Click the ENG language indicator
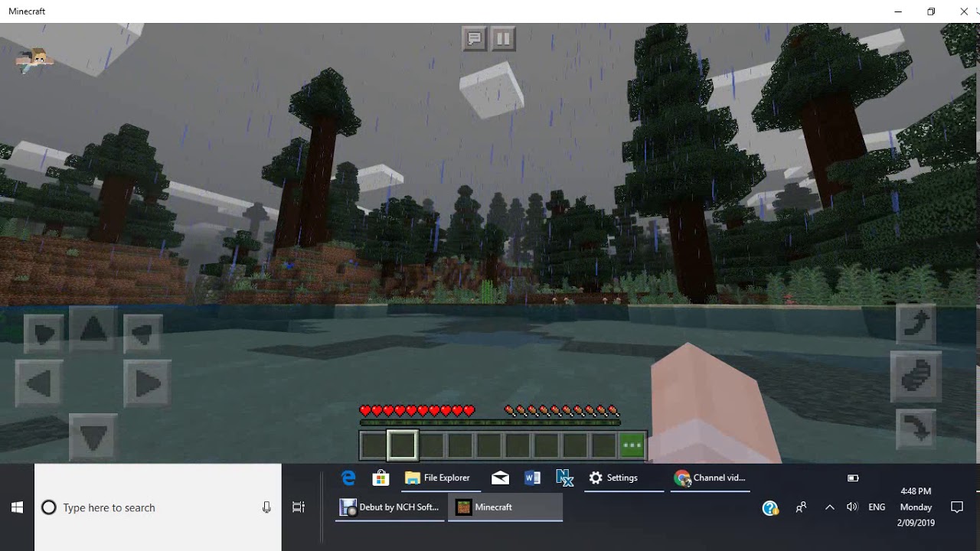Viewport: 980px width, 551px height. (877, 507)
